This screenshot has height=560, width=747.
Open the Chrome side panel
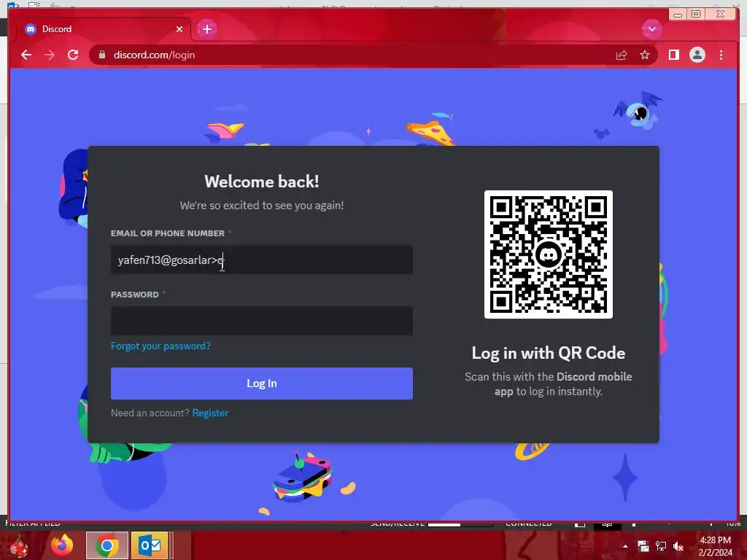(673, 55)
